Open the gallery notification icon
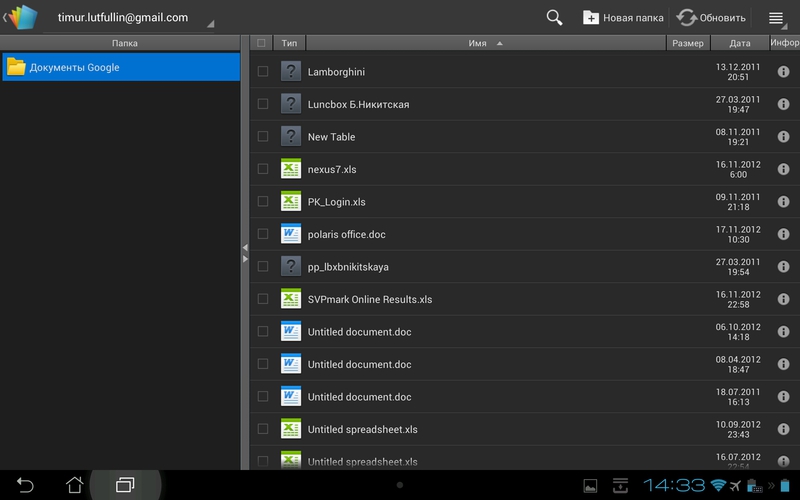The image size is (800, 500). click(x=590, y=486)
